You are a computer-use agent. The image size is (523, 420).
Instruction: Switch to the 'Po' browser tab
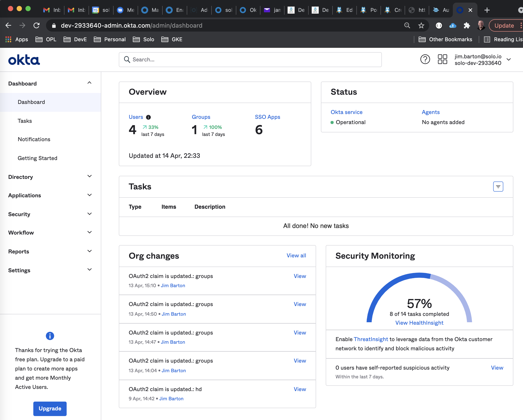pos(369,10)
